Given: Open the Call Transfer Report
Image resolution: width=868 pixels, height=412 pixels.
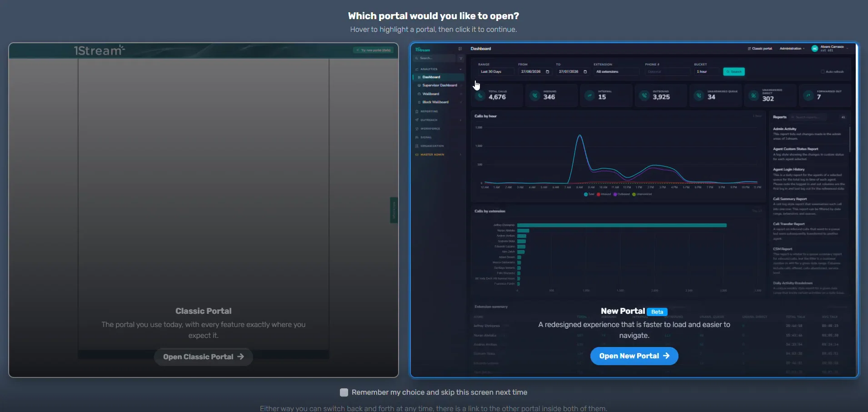Looking at the screenshot, I should pyautogui.click(x=789, y=224).
